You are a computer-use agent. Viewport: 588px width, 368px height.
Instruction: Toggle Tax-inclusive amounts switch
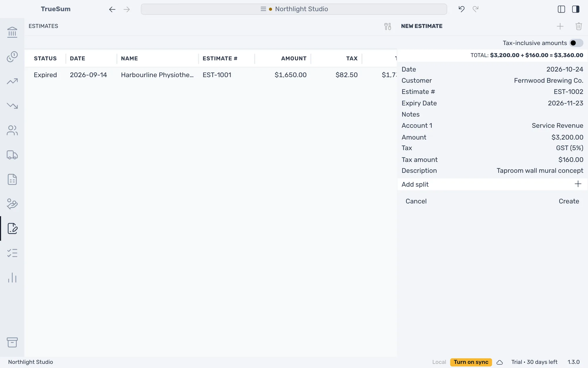coord(576,43)
